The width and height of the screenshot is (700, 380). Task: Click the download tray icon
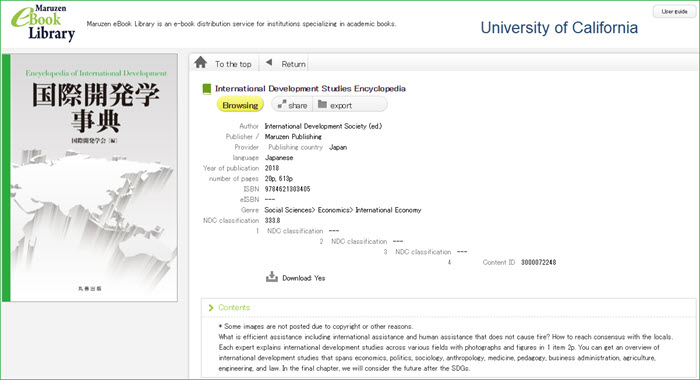pyautogui.click(x=271, y=277)
